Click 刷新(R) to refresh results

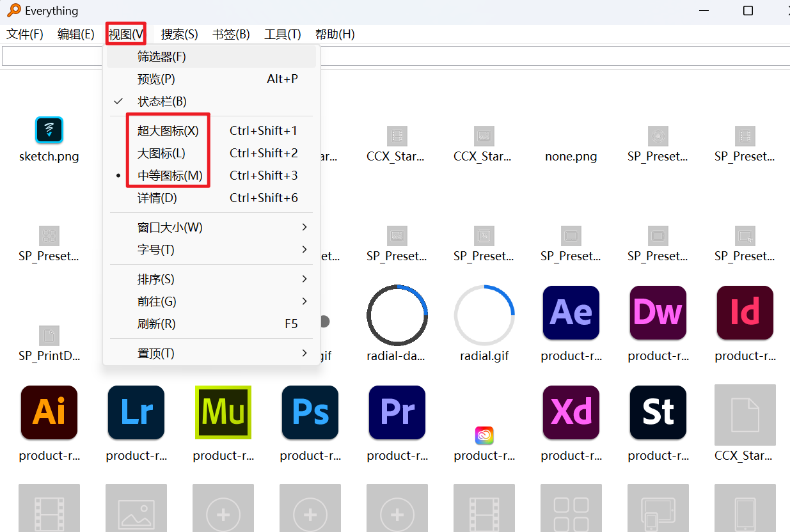click(211, 324)
